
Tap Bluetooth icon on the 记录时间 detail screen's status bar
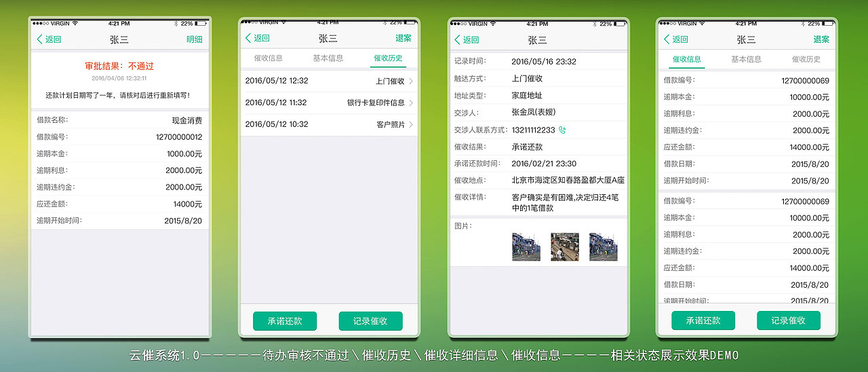pos(594,24)
